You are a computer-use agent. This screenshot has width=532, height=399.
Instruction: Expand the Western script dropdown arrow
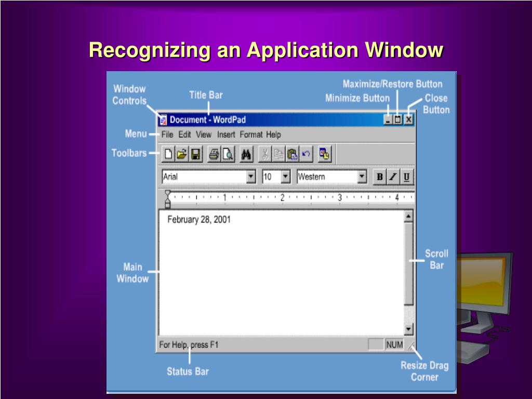[362, 177]
